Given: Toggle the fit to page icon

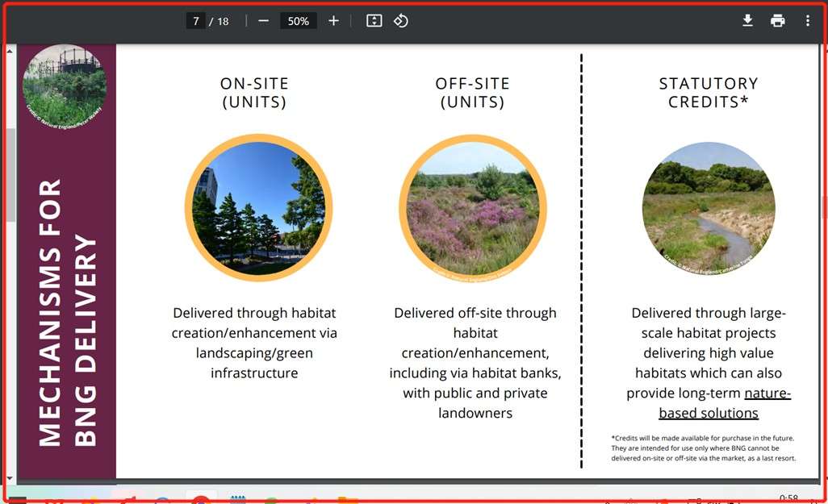Looking at the screenshot, I should coord(374,21).
